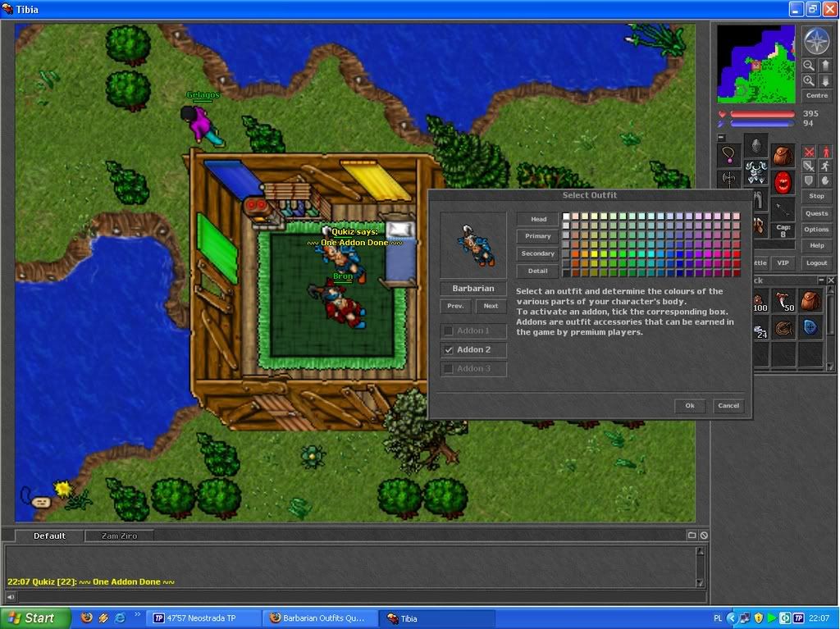Select defensive shield fighting mode

809,180
